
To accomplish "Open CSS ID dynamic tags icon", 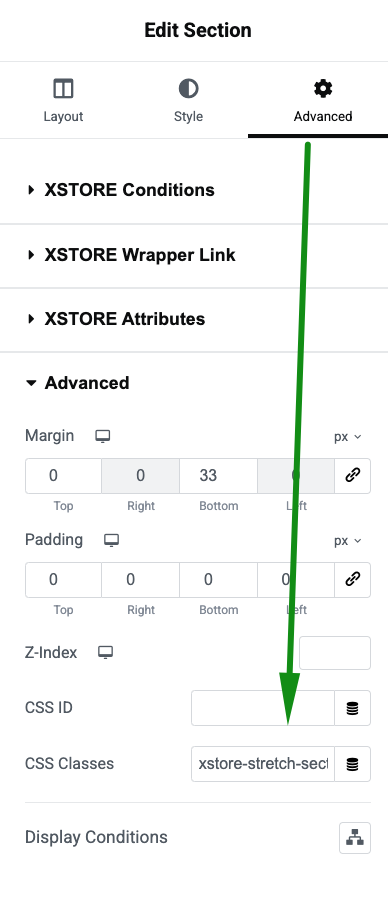I will click(x=352, y=708).
